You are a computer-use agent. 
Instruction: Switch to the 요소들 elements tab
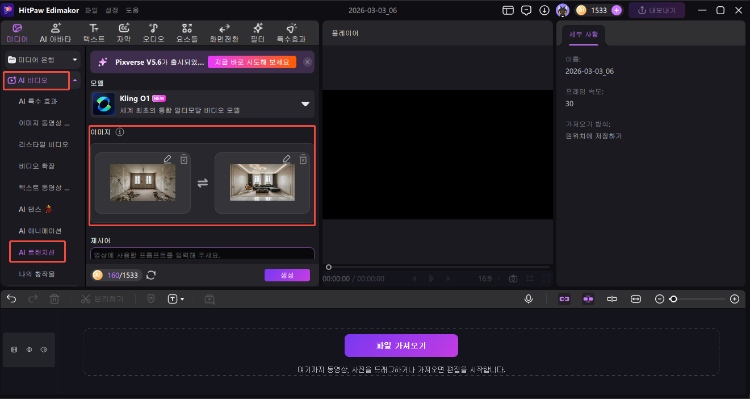[187, 33]
